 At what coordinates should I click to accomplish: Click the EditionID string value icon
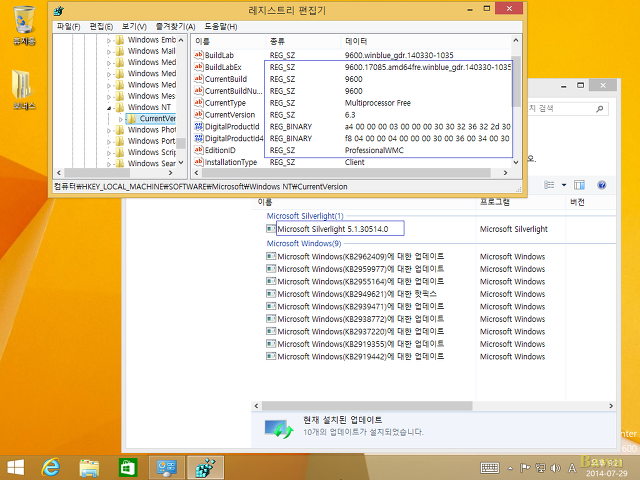[x=199, y=150]
